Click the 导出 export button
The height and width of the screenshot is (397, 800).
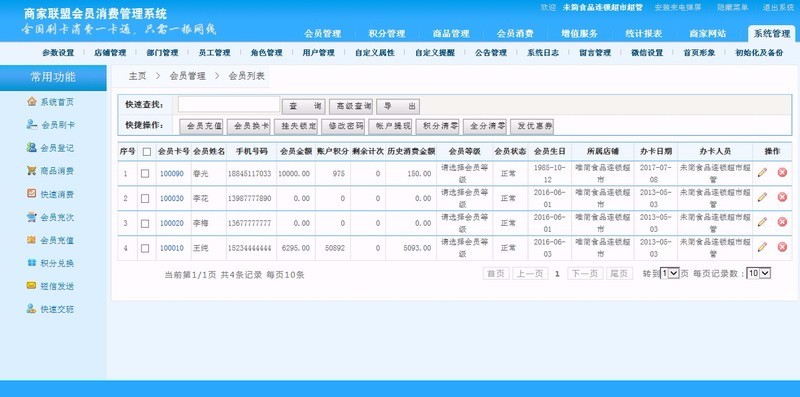click(x=398, y=107)
